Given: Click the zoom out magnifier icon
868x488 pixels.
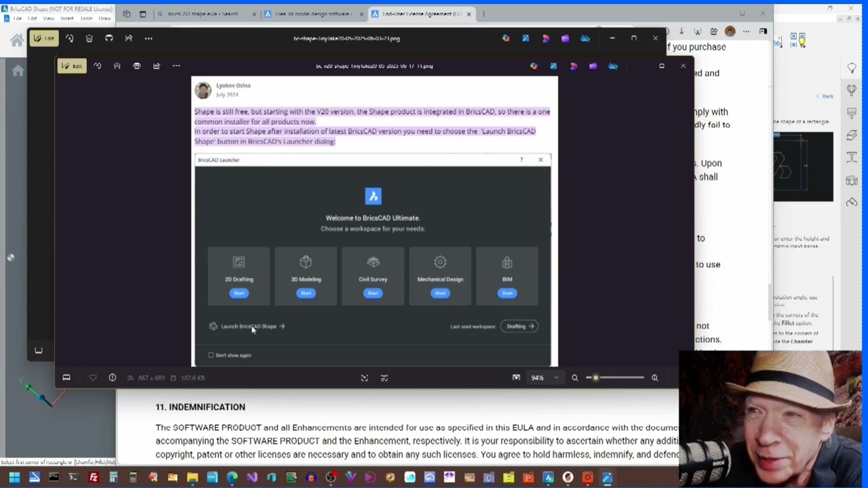Looking at the screenshot, I should coord(574,378).
